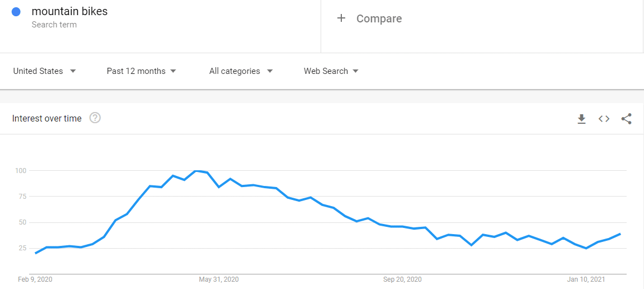Click the plus icon beside Compare
The image size is (644, 289).
click(341, 18)
